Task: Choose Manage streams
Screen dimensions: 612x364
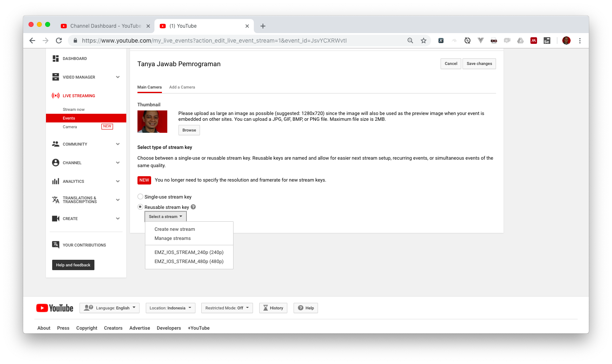Action: [189, 238]
